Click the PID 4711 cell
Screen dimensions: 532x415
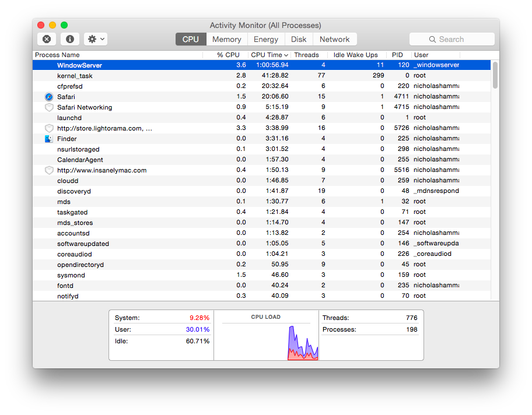click(x=401, y=97)
